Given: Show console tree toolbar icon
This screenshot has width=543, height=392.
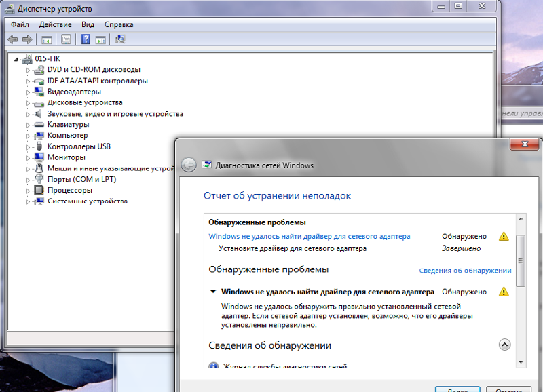Looking at the screenshot, I should (46, 39).
